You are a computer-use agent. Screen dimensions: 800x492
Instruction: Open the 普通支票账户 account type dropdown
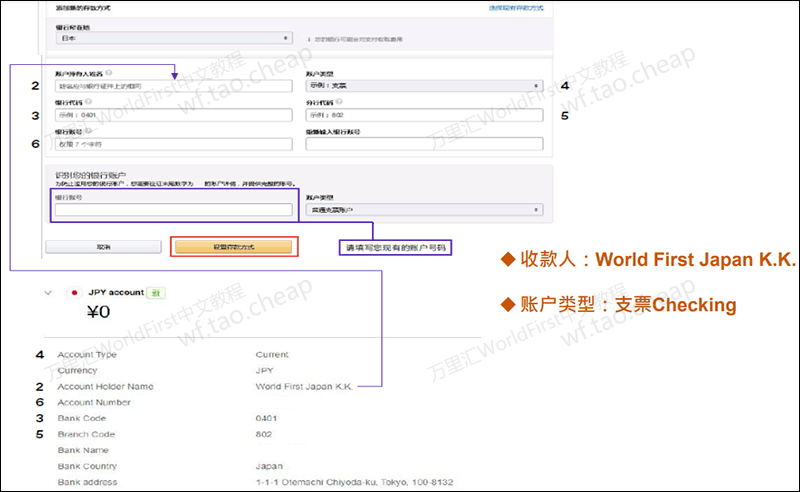click(x=424, y=210)
